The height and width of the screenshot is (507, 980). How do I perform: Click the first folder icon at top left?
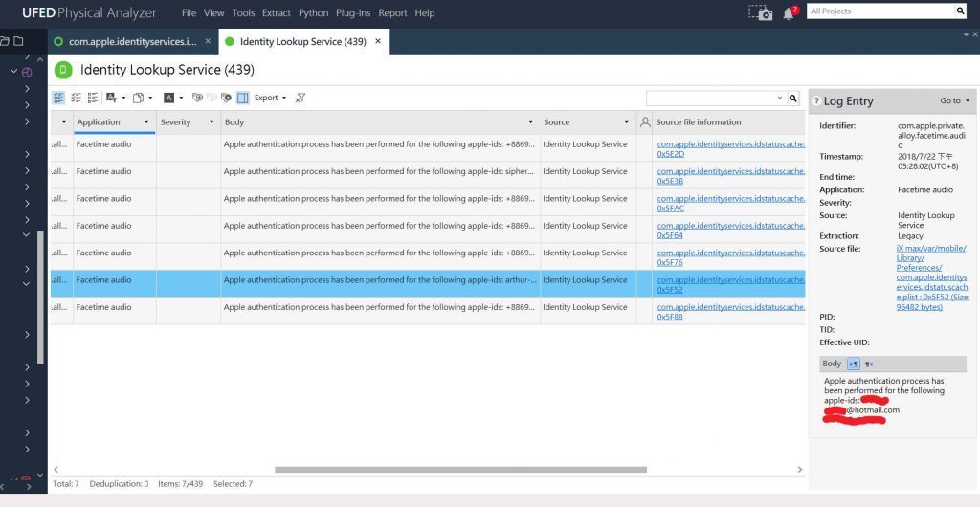coord(5,41)
